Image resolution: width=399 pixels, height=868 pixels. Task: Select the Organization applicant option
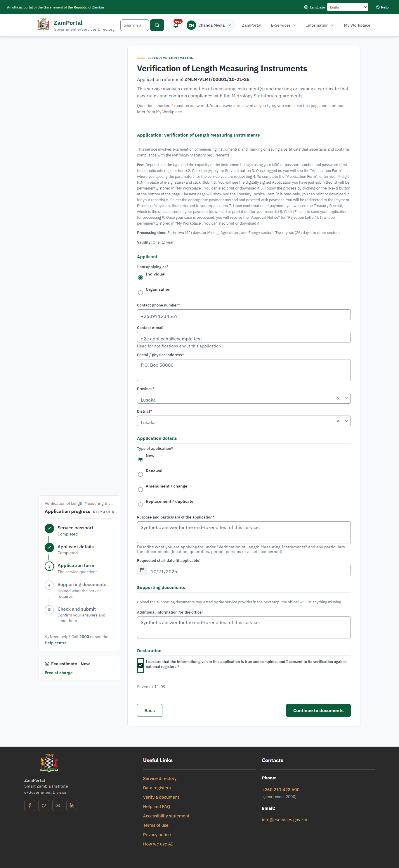[x=140, y=293]
